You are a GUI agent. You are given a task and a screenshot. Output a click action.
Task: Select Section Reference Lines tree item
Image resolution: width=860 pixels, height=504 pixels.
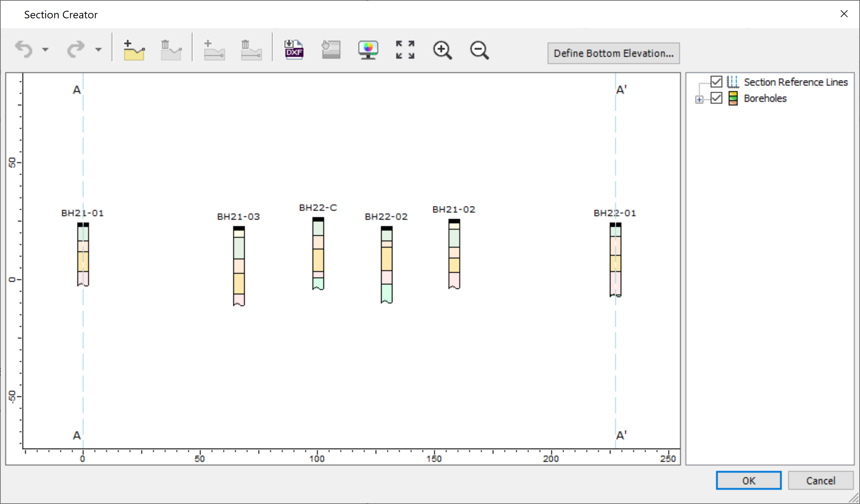pyautogui.click(x=796, y=82)
